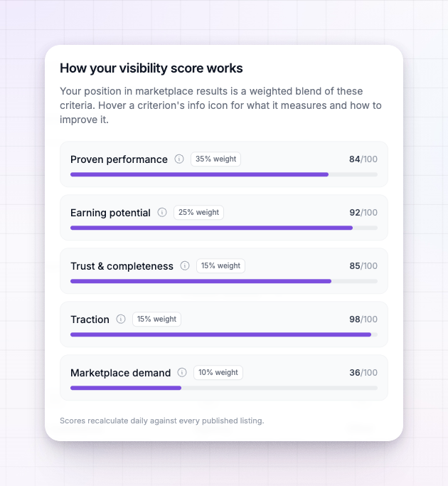Click the Earning potential info icon
448x486 pixels.
point(162,212)
